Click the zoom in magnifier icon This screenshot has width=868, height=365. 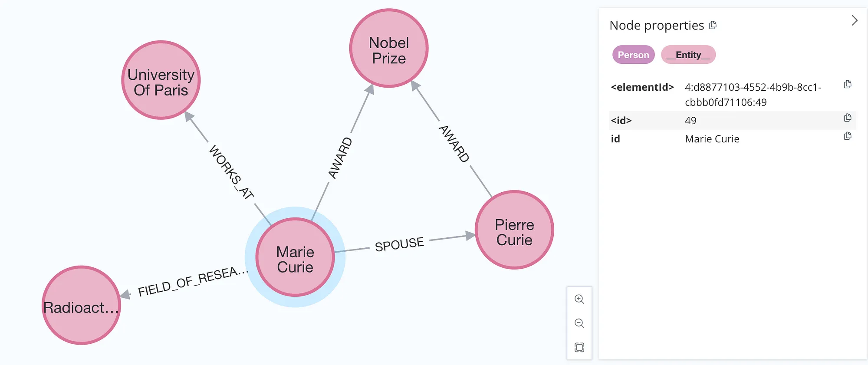pyautogui.click(x=579, y=299)
